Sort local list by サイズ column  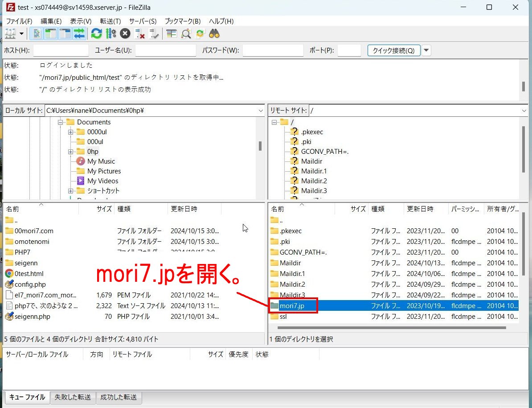click(x=96, y=209)
